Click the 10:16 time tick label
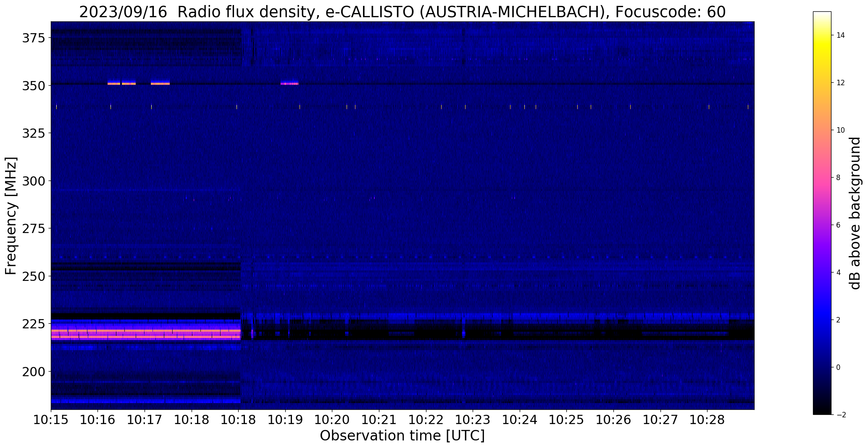Screen dimensions: 868x448 (98, 419)
